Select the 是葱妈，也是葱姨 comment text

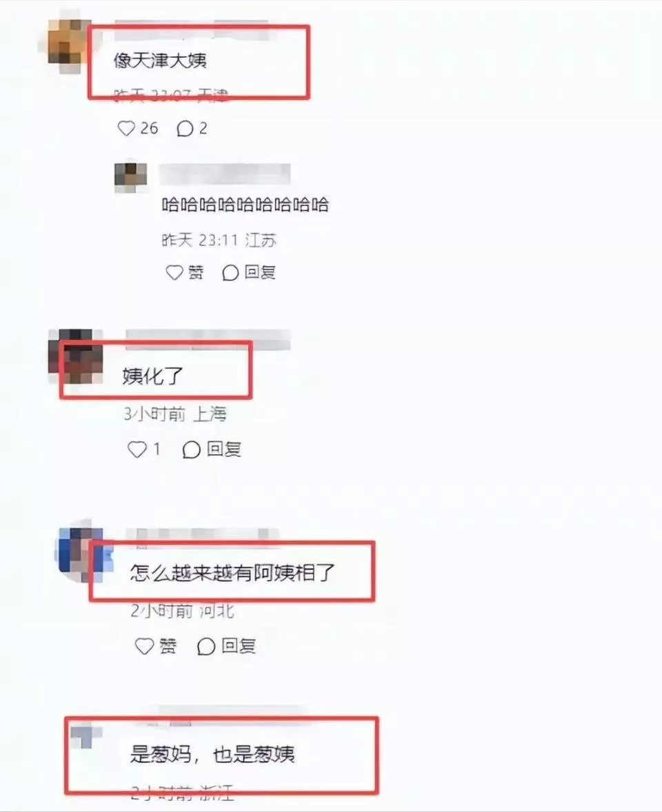coord(212,754)
